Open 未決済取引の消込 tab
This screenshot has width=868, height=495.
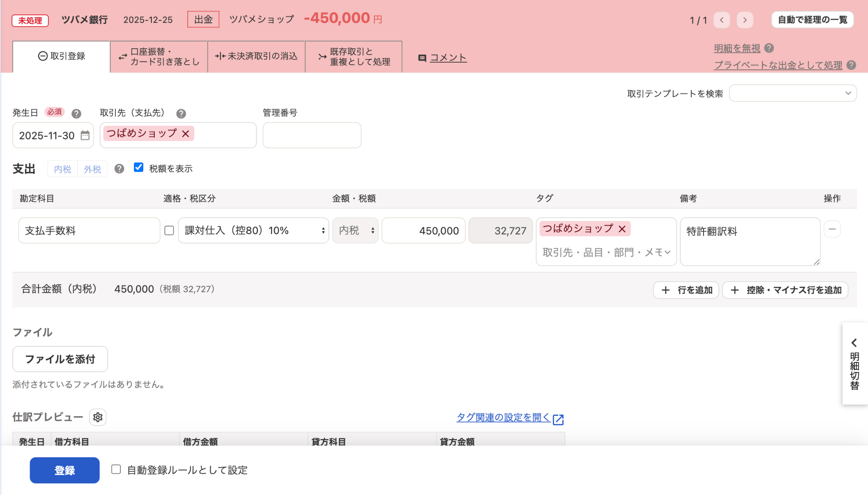click(x=256, y=56)
